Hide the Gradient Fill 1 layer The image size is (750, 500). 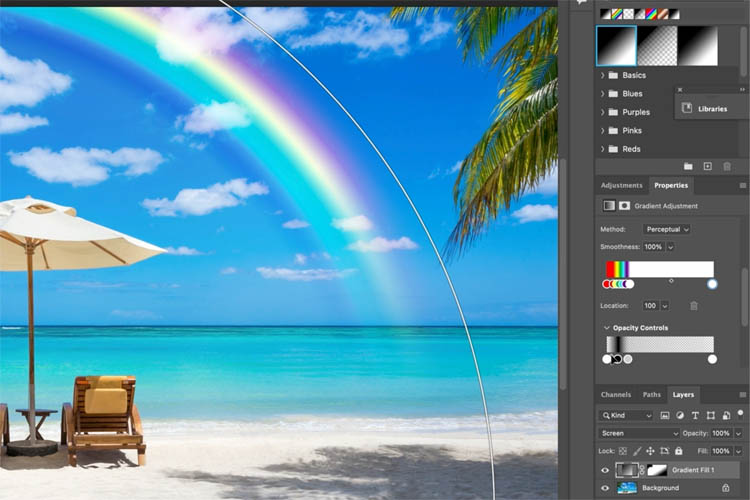(605, 470)
